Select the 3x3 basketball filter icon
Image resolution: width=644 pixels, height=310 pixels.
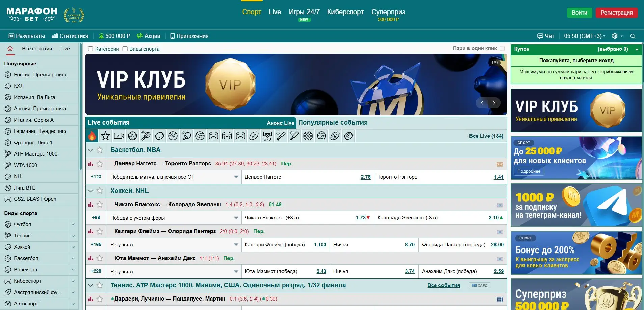[x=267, y=136]
